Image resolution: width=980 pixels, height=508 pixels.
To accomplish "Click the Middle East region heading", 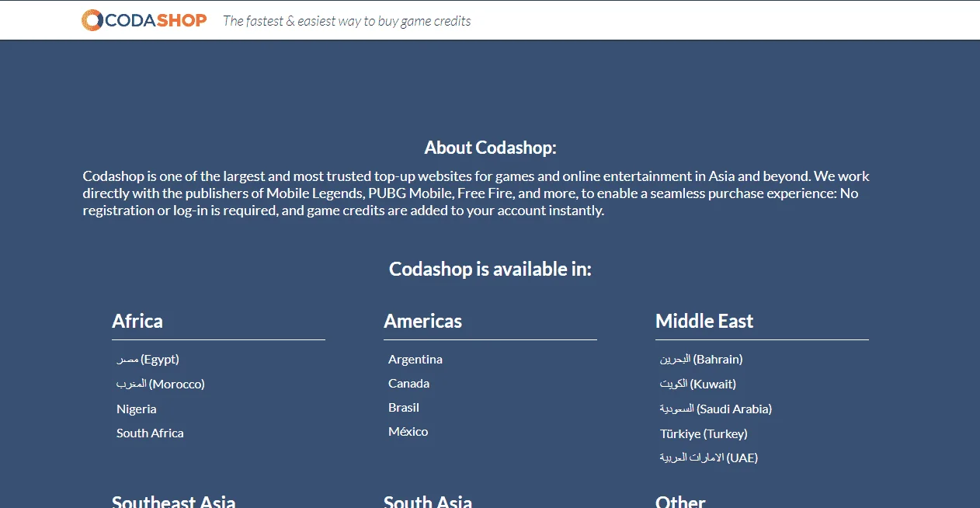I will click(x=704, y=321).
